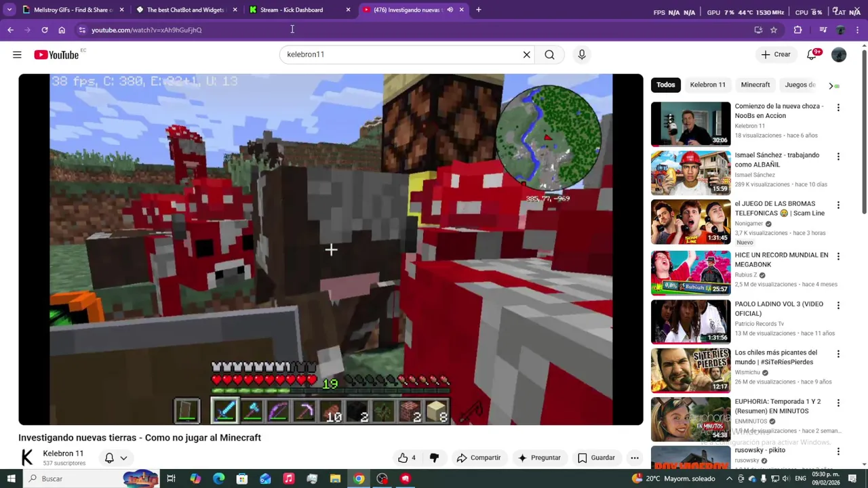Open Task View in the taskbar
Image resolution: width=868 pixels, height=488 pixels.
pos(171,479)
